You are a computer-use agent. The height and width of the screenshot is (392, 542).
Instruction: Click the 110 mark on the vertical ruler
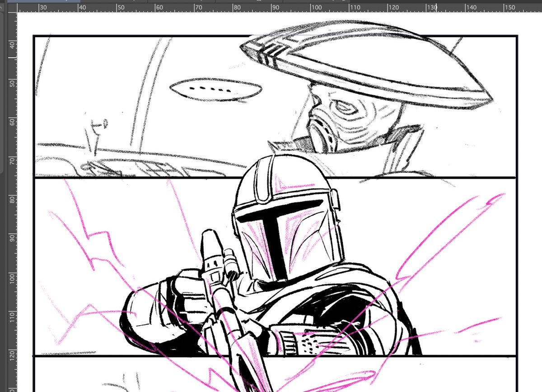tap(13, 316)
